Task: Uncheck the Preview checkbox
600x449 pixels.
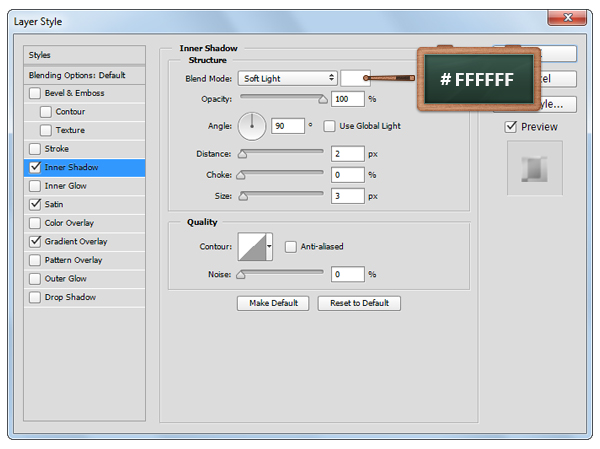Action: [511, 127]
